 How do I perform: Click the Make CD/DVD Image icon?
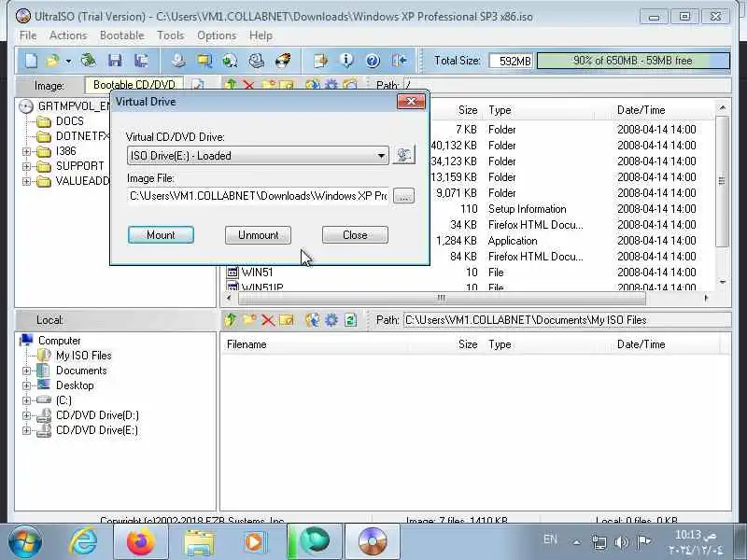click(x=178, y=61)
